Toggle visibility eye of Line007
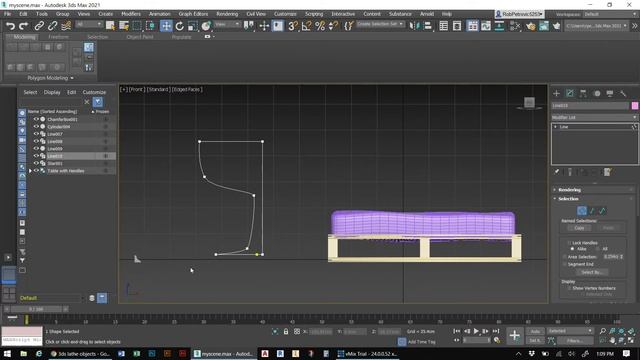The height and width of the screenshot is (360, 640). 36,134
